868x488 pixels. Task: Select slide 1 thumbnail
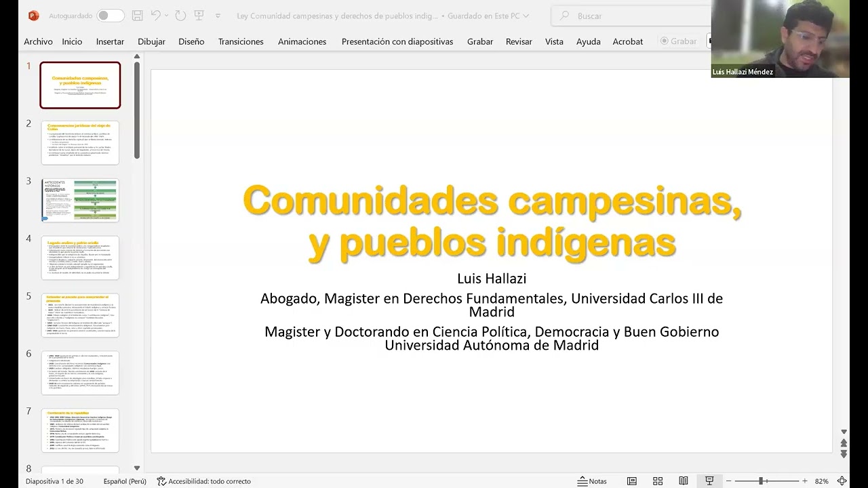[80, 85]
